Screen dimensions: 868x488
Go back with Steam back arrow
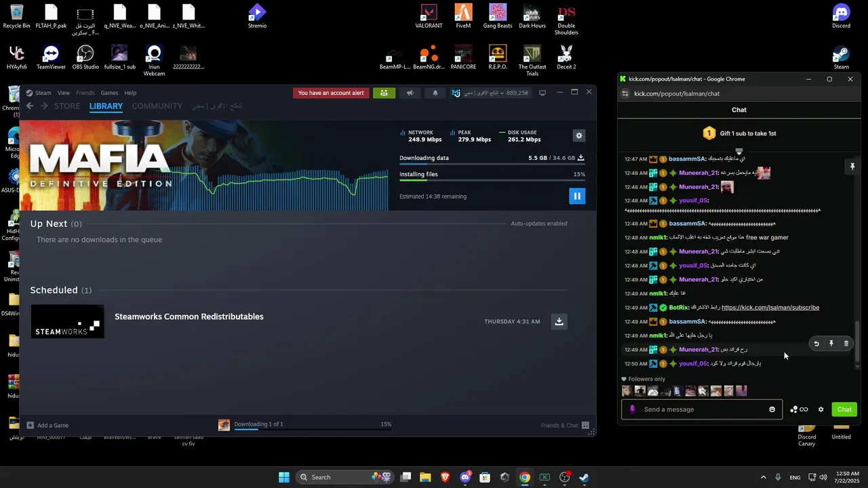point(30,106)
